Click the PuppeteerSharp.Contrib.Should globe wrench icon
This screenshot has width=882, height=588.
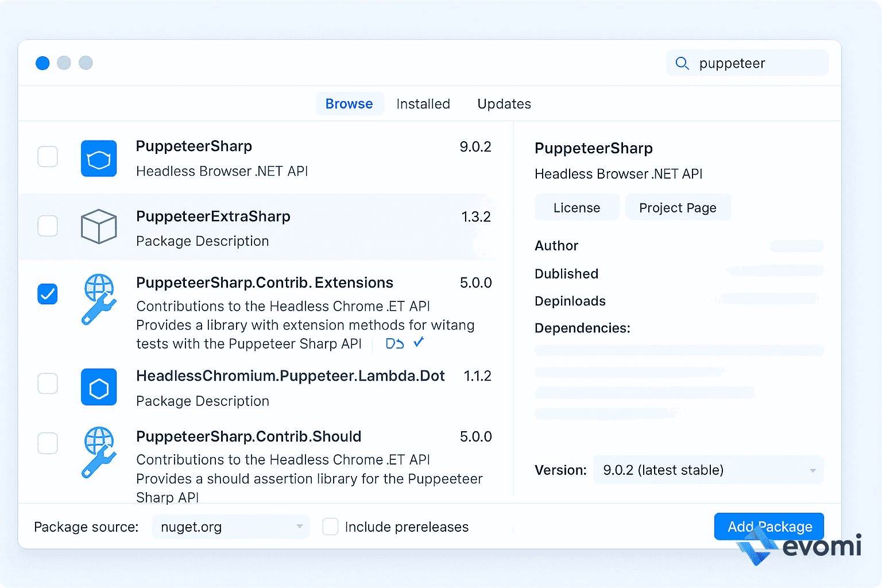(x=99, y=452)
